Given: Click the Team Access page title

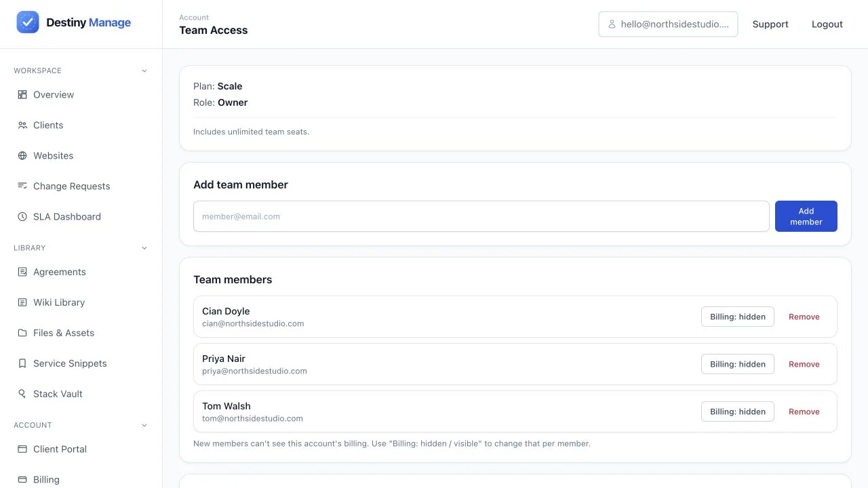Looking at the screenshot, I should tap(214, 30).
